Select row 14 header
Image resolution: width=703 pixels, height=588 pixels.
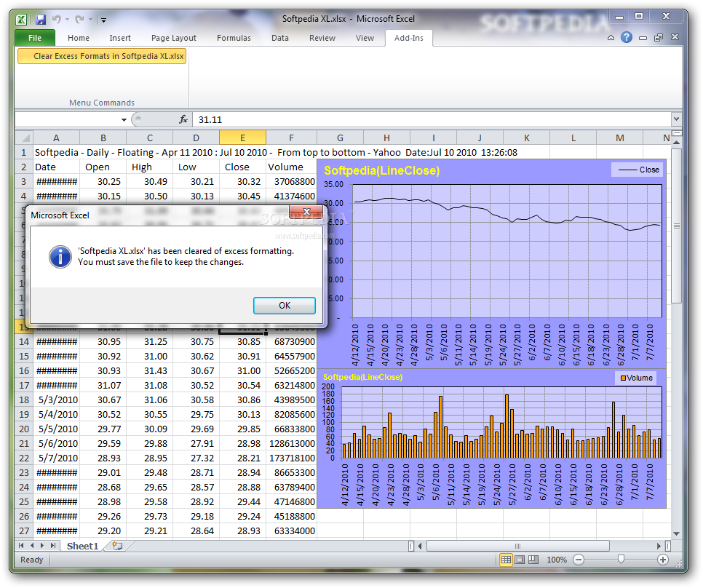(x=24, y=341)
